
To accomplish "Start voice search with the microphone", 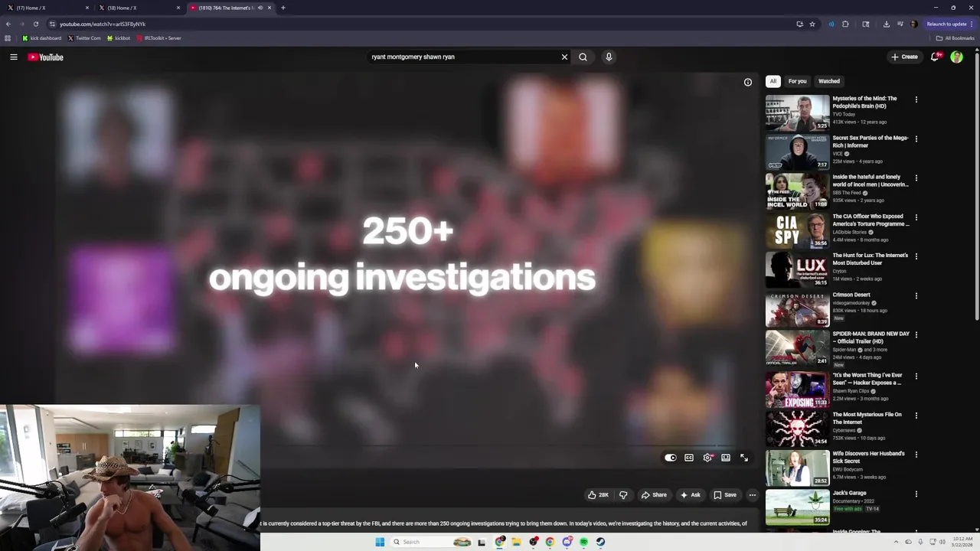I will [609, 57].
